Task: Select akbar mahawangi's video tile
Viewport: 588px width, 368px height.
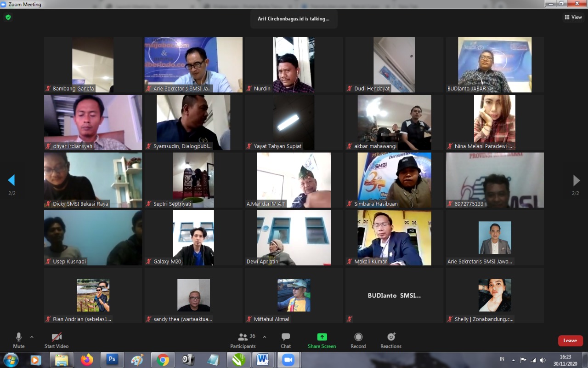Action: pos(394,122)
